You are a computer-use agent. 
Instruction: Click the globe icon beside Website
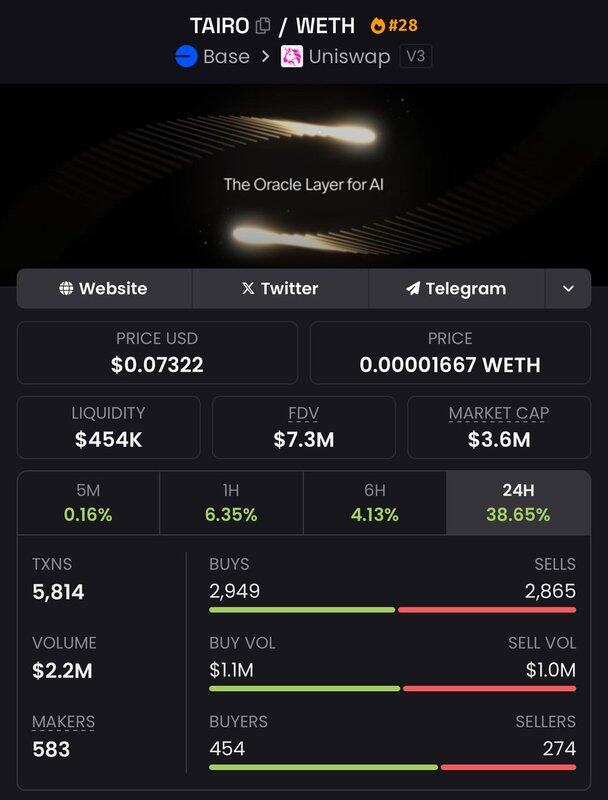point(66,289)
